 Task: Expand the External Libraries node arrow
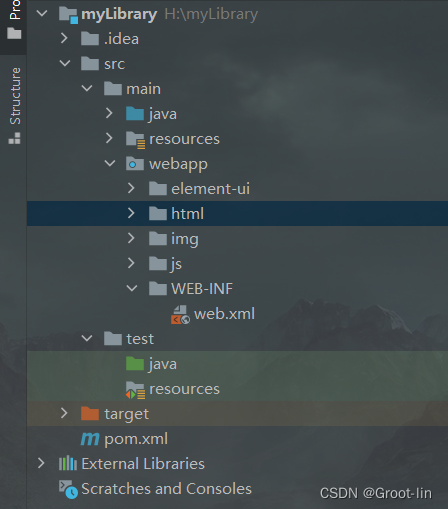41,463
